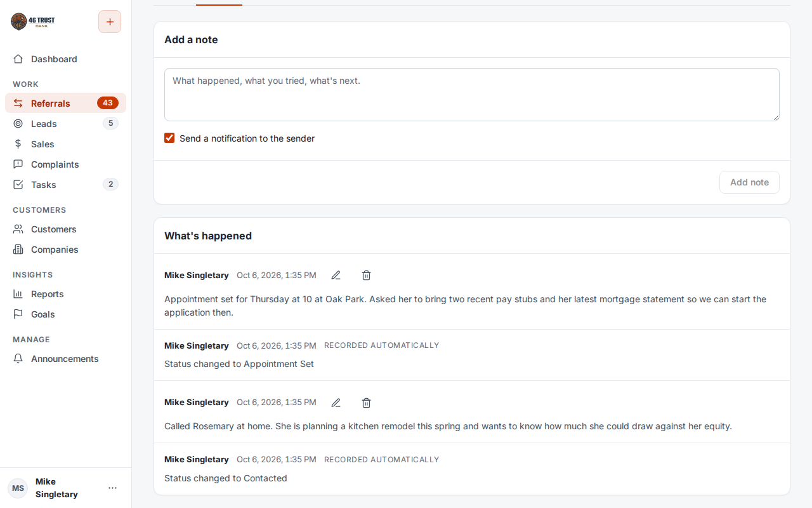Open the Customers page
The height and width of the screenshot is (508, 812).
coord(65,229)
